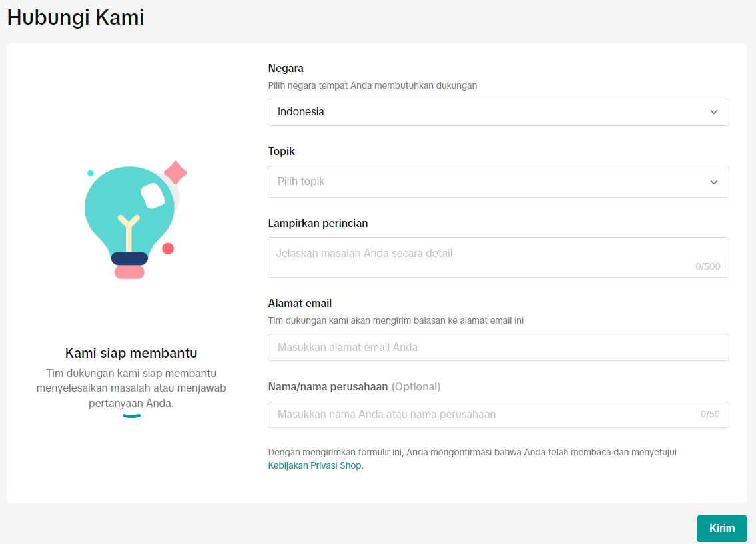The image size is (756, 544).
Task: Click the small teal dot above the lightbulb
Action: point(90,173)
